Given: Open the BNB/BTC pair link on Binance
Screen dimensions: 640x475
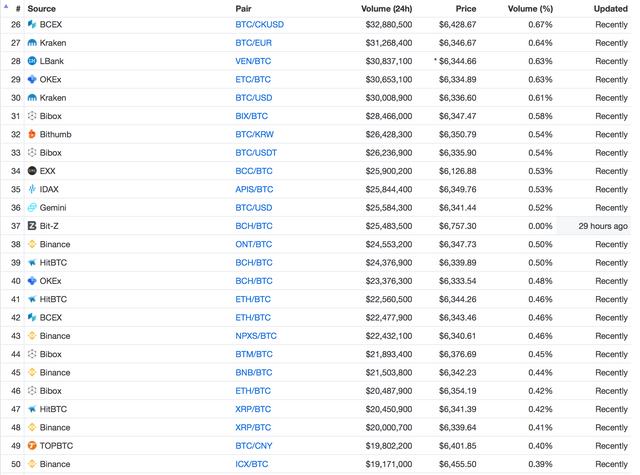Looking at the screenshot, I should tap(253, 372).
